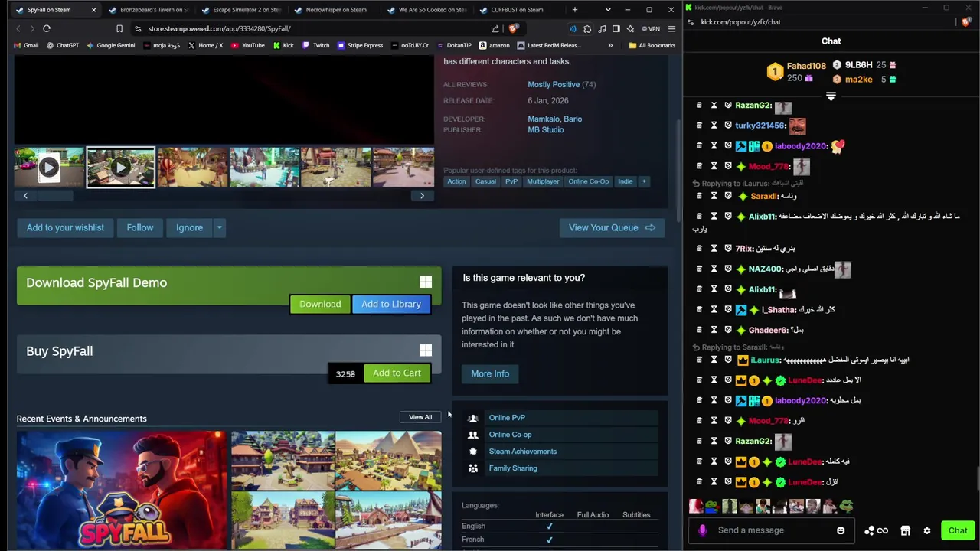The width and height of the screenshot is (980, 551).
Task: Add SpyFall demo to Library
Action: tap(391, 304)
